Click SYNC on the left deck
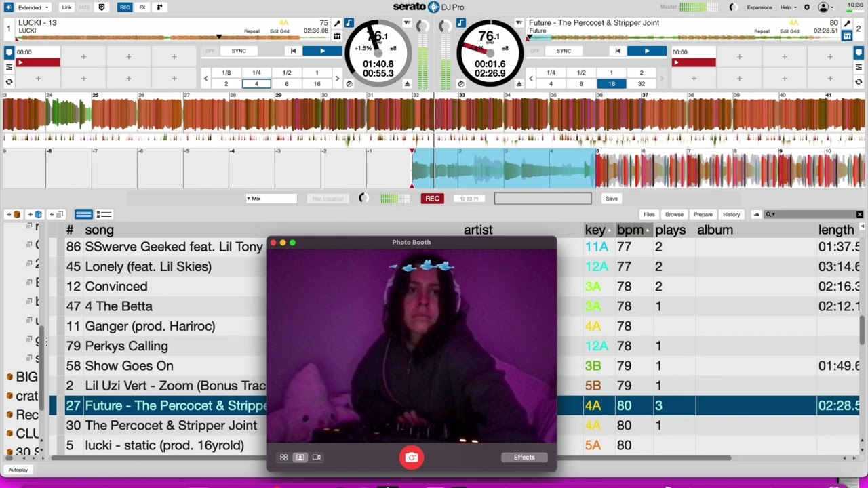Screen dimensions: 868x488 coord(239,51)
